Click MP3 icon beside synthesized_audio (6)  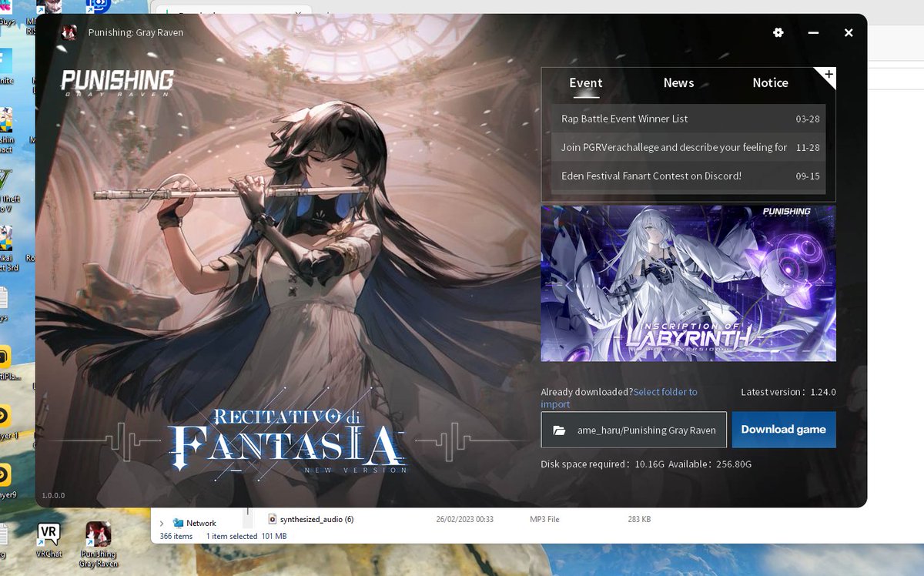coord(272,519)
